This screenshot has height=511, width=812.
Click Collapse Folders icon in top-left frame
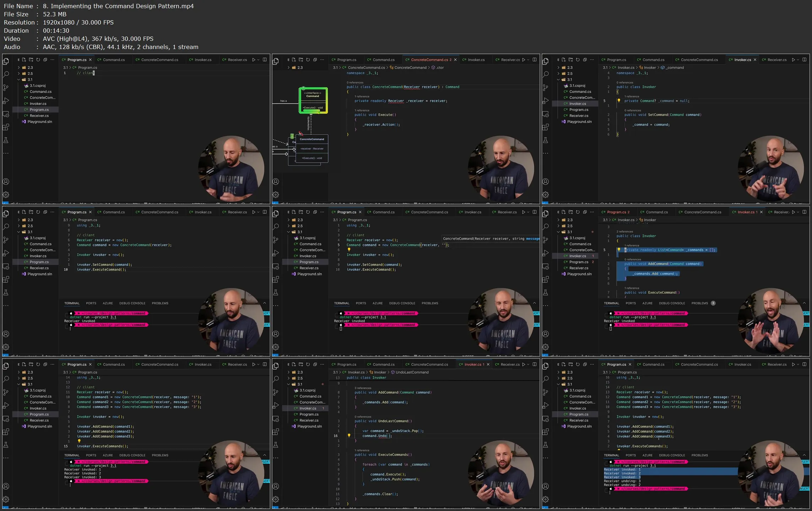pos(45,60)
